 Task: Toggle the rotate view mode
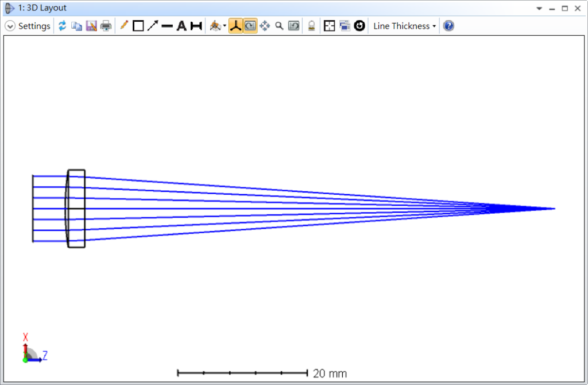tap(250, 25)
